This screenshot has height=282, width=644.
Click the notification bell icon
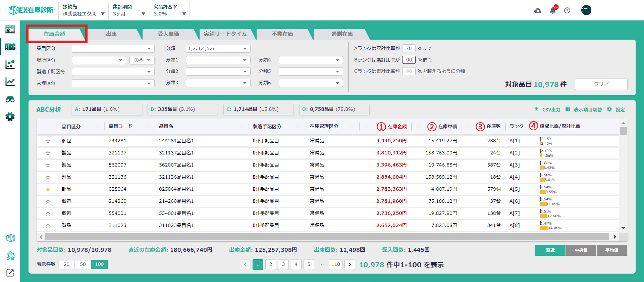(x=553, y=11)
